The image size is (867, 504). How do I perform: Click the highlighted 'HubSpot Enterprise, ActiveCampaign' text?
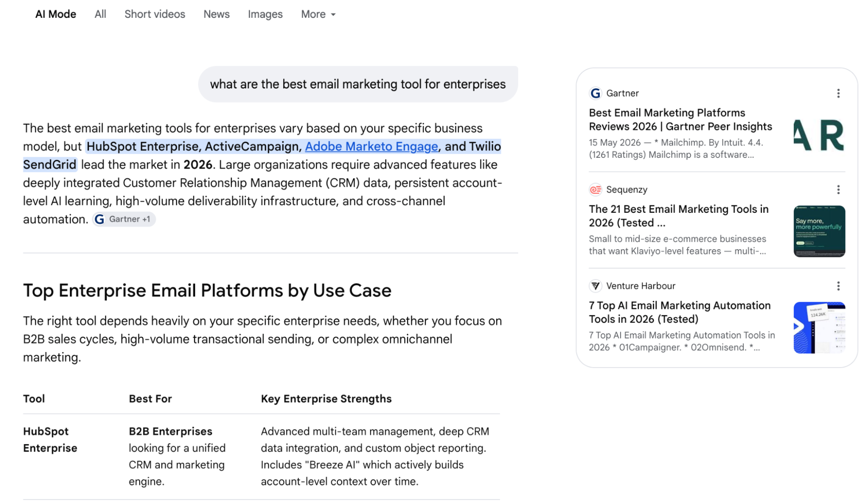point(194,146)
